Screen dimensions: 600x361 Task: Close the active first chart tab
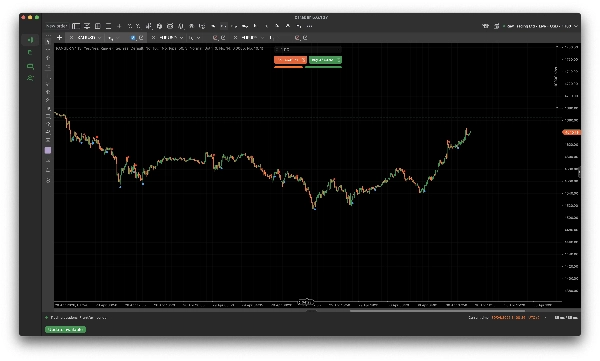tap(71, 38)
